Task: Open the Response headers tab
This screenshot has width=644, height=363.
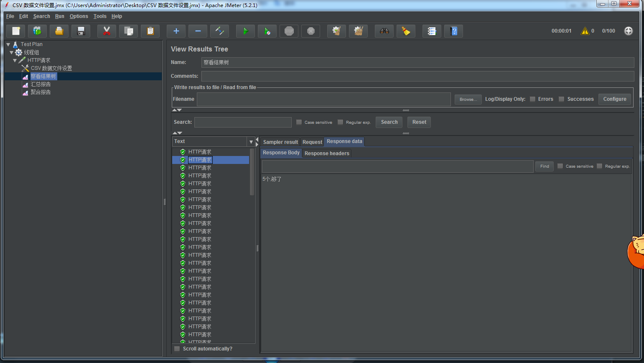Action: point(327,153)
